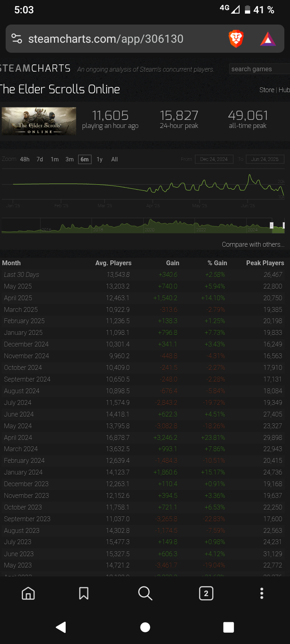This screenshot has height=644, width=290.
Task: Tap the September 2023 row label
Action: [x=27, y=519]
